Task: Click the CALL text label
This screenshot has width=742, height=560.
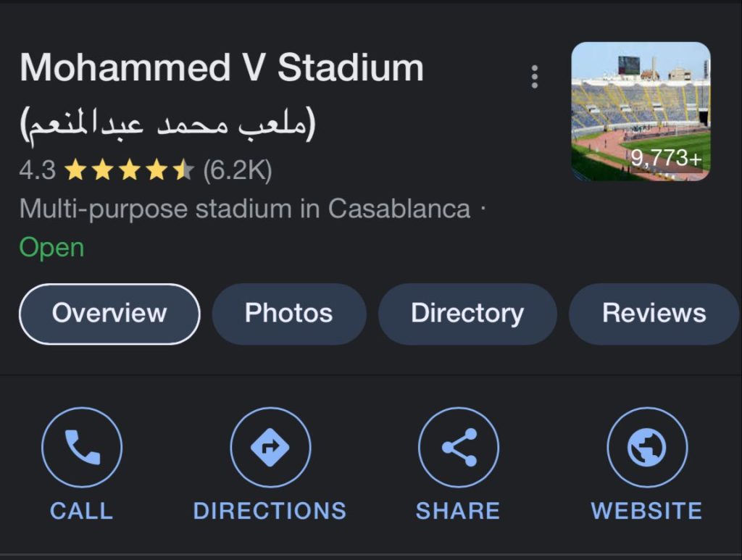Action: tap(81, 511)
